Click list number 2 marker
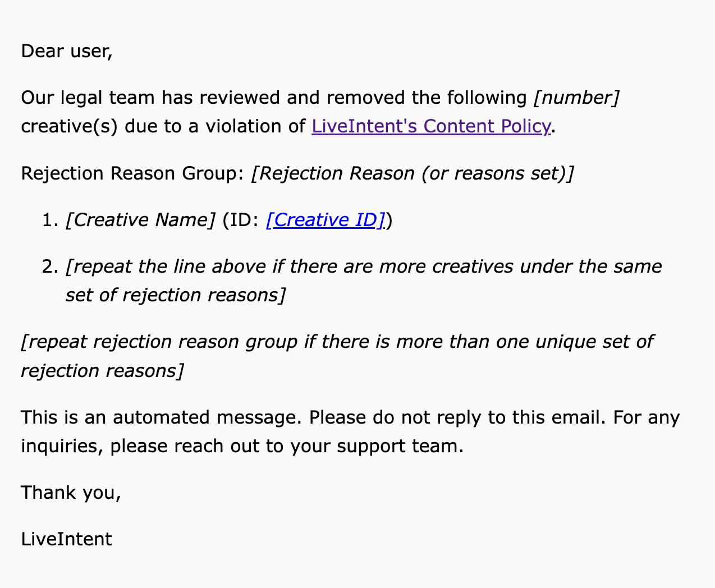The height and width of the screenshot is (588, 715). tap(50, 267)
